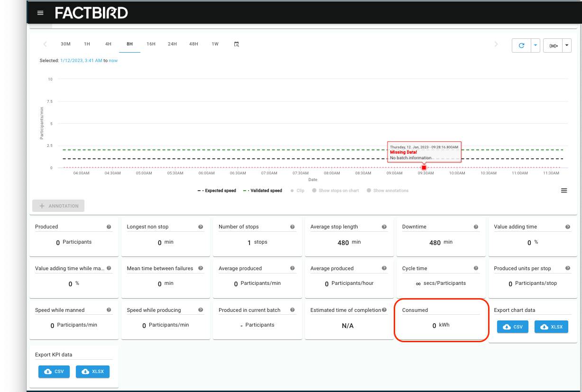582x392 pixels.
Task: Show help for Produced units per stop
Action: coord(568,268)
